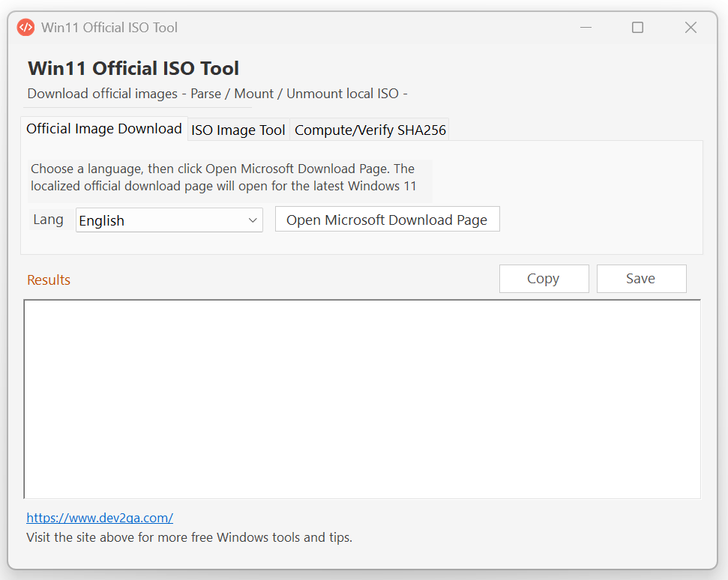Click the 'Download official images' subtitle text

pyautogui.click(x=217, y=94)
